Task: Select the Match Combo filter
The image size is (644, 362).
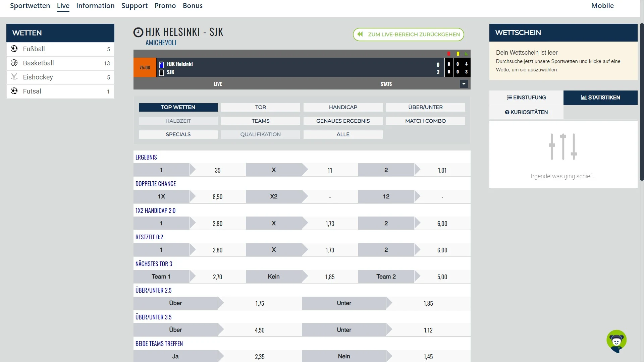Action: pyautogui.click(x=425, y=121)
